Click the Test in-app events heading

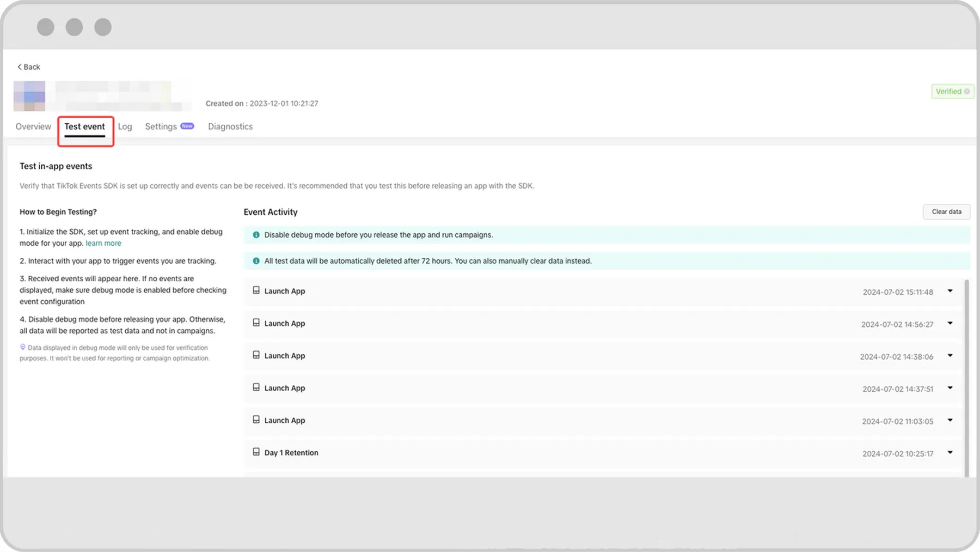click(x=56, y=166)
